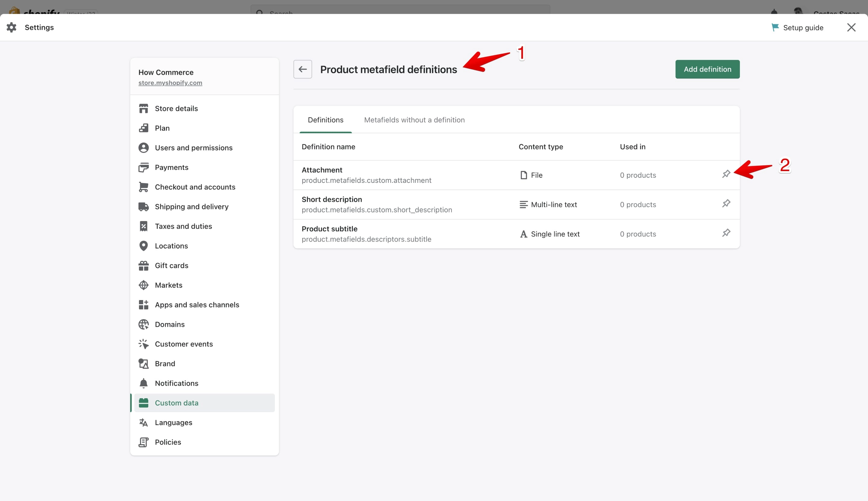Select Users and permissions in sidebar
This screenshot has width=868, height=501.
(x=204, y=148)
